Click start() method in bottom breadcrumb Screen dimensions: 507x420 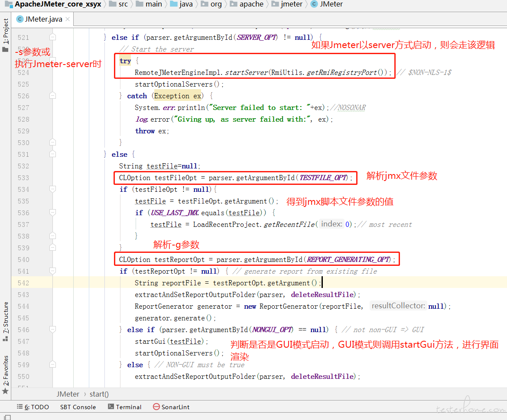click(99, 394)
